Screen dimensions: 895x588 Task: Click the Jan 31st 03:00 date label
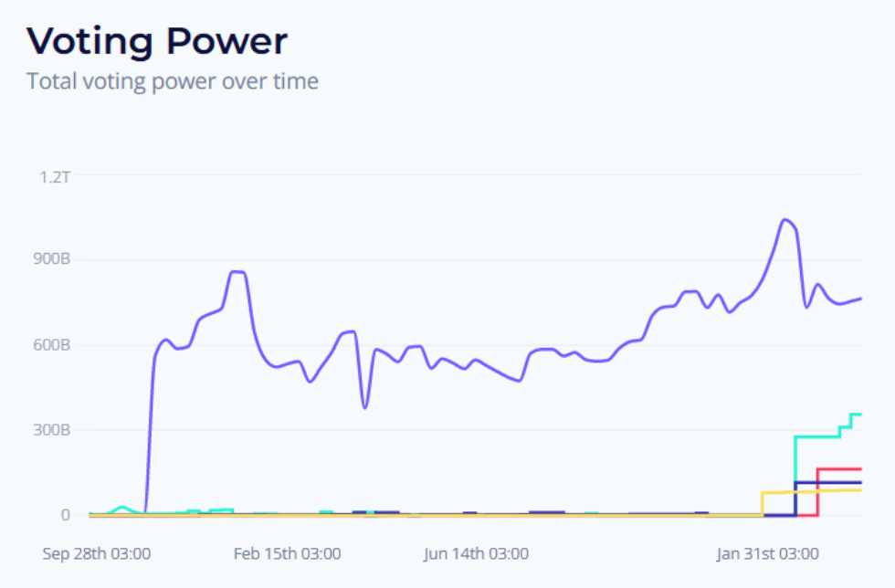768,553
